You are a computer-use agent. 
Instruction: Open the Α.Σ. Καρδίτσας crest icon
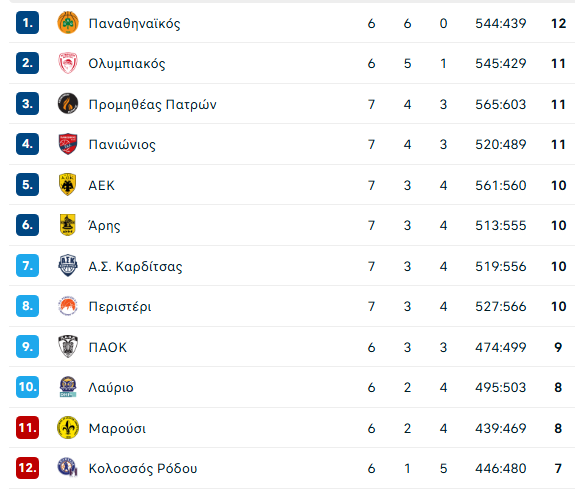tap(68, 265)
